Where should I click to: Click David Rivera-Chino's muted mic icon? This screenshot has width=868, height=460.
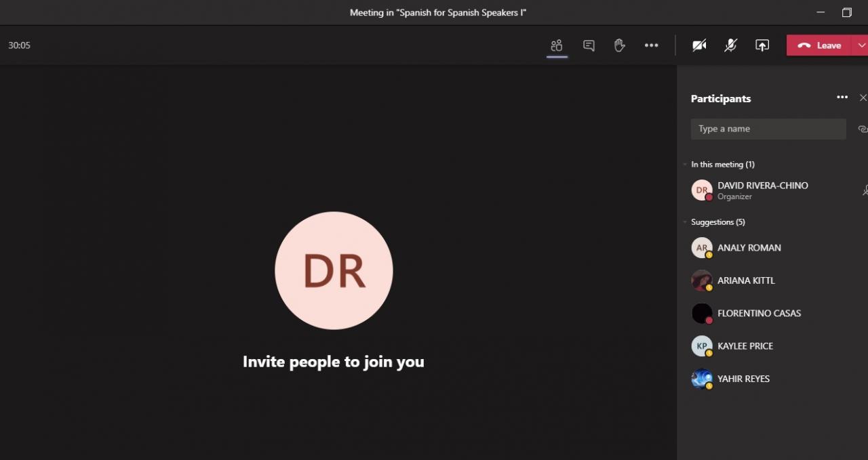coord(865,190)
